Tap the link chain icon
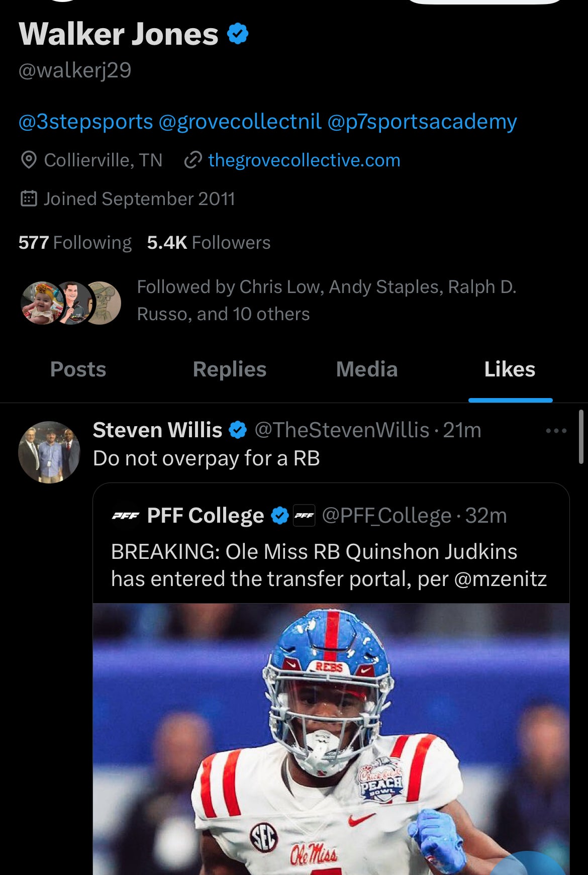The width and height of the screenshot is (588, 875). point(193,160)
